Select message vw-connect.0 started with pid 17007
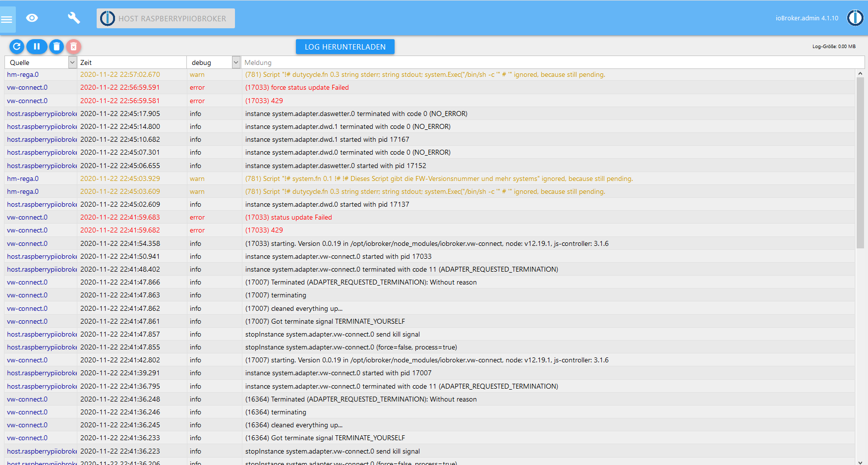 point(339,373)
